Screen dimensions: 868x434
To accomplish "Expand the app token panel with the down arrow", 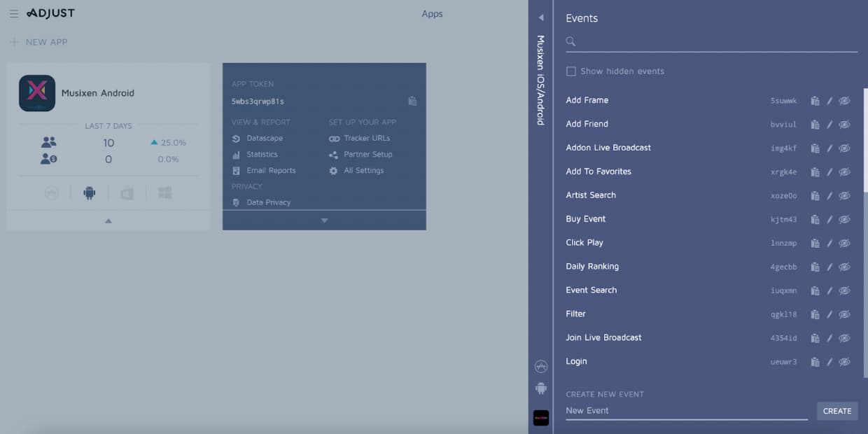I will coord(324,220).
